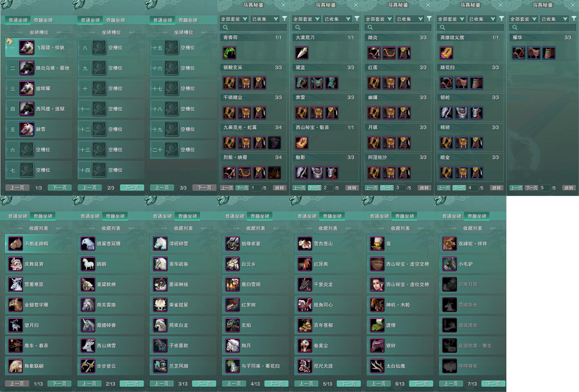Image resolution: width=579 pixels, height=392 pixels.
Task: Open the 已收集 dropdown above 大漠荒刀
Action: (337, 19)
